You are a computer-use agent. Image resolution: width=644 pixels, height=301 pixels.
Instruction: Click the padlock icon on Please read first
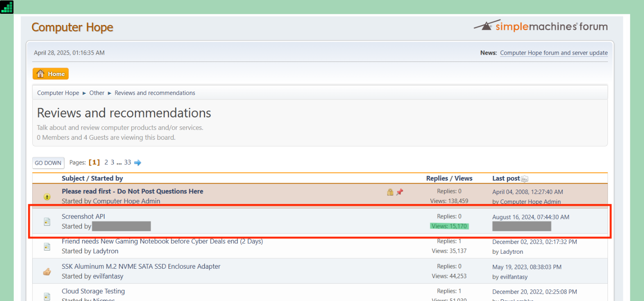tap(390, 192)
